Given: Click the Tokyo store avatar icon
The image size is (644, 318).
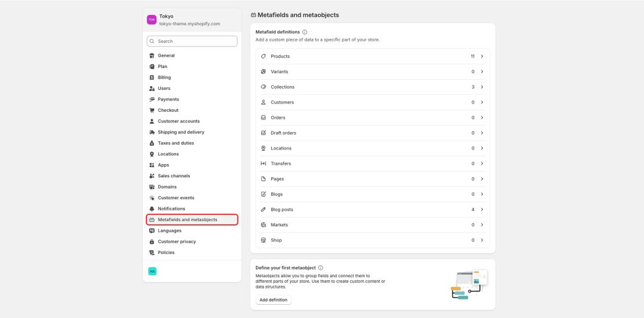Looking at the screenshot, I should [152, 19].
